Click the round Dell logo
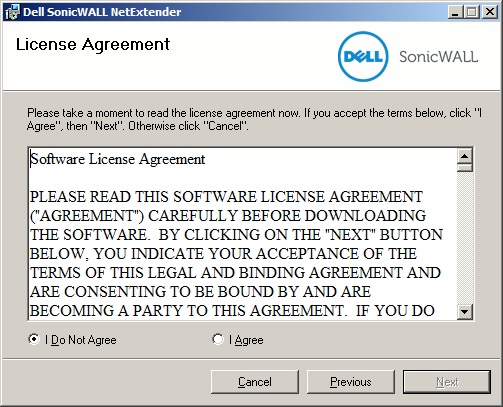Viewport: 503px width, 407px height. point(363,56)
